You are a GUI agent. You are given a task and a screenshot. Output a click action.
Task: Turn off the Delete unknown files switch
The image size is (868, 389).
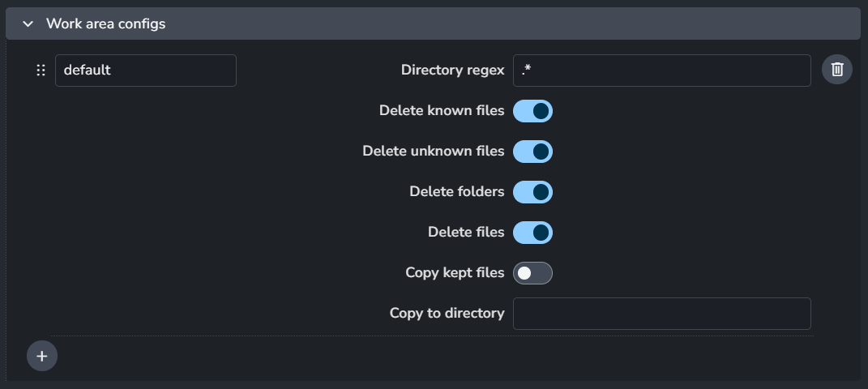[x=532, y=152]
